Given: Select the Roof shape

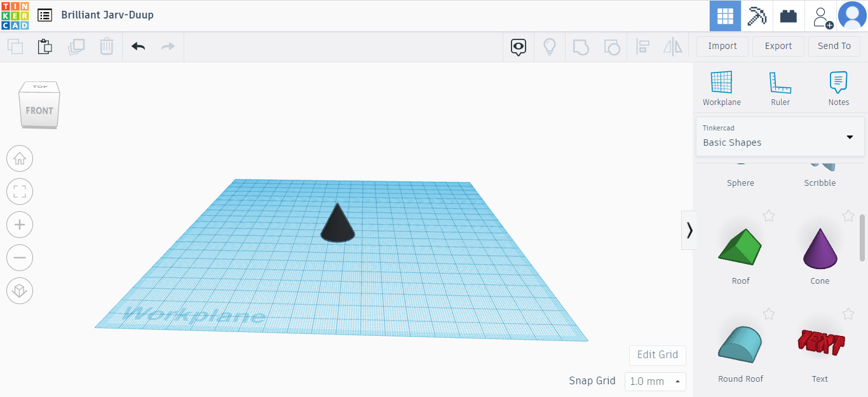Looking at the screenshot, I should coord(740,248).
